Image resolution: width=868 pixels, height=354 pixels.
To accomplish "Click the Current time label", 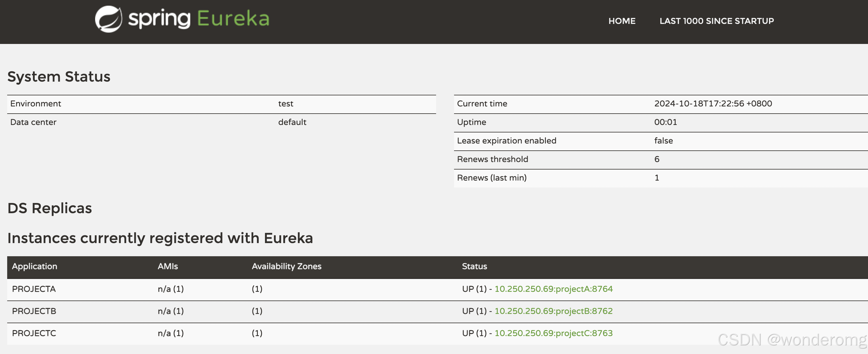I will coord(482,104).
